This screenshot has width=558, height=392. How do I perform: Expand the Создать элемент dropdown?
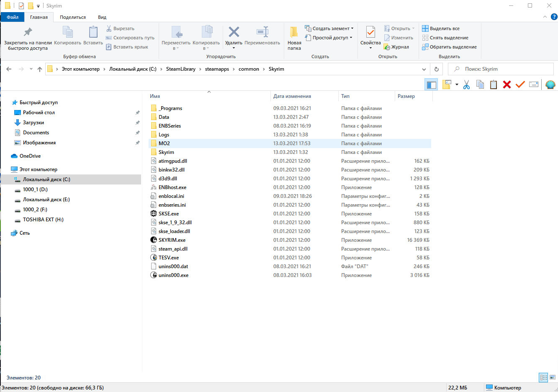[x=352, y=28]
